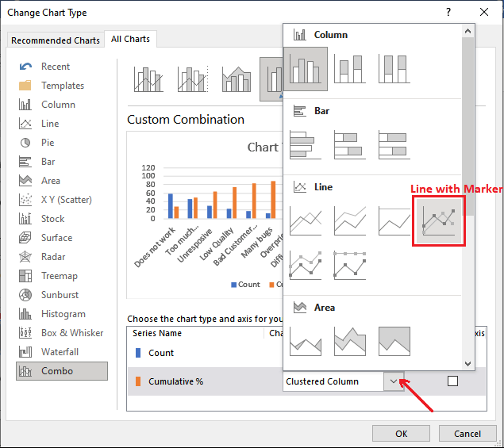Choose Stacked Line with Markers chart type
This screenshot has height=448, width=504.
pyautogui.click(x=306, y=266)
